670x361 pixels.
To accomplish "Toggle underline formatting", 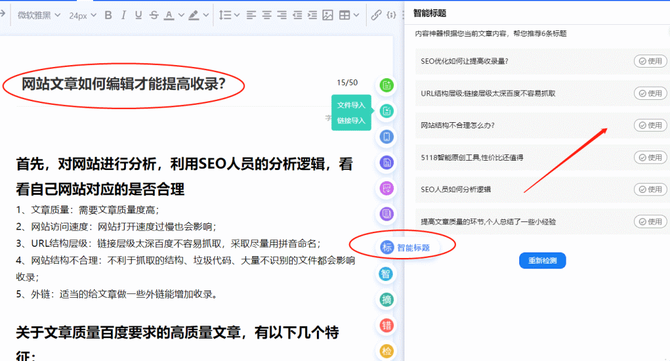I will [138, 15].
